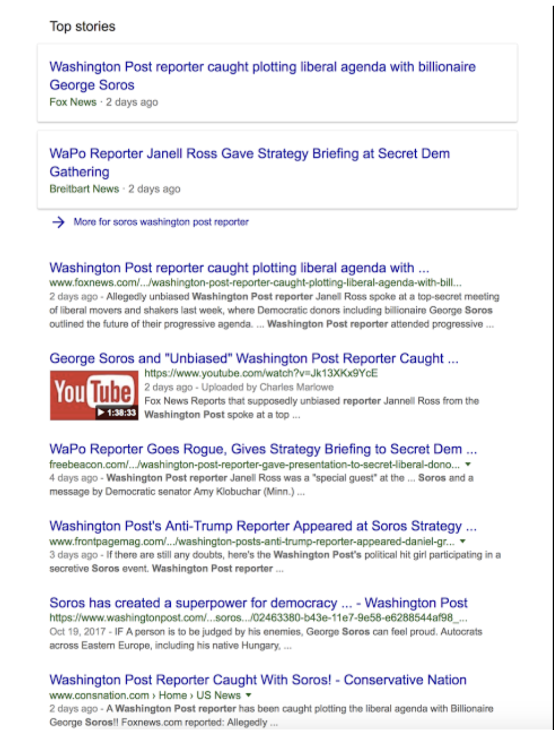Open Soros has created a superpower result
The height and width of the screenshot is (747, 560).
[x=259, y=603]
